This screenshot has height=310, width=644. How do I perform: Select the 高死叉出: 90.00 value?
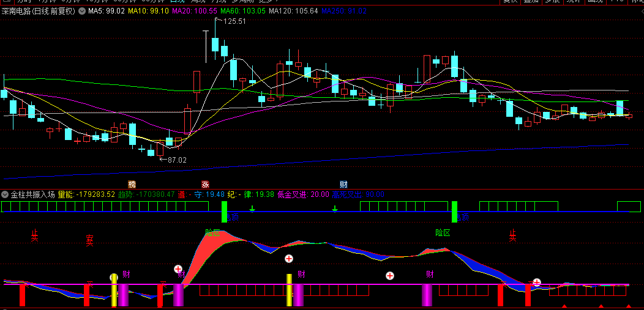(358, 194)
